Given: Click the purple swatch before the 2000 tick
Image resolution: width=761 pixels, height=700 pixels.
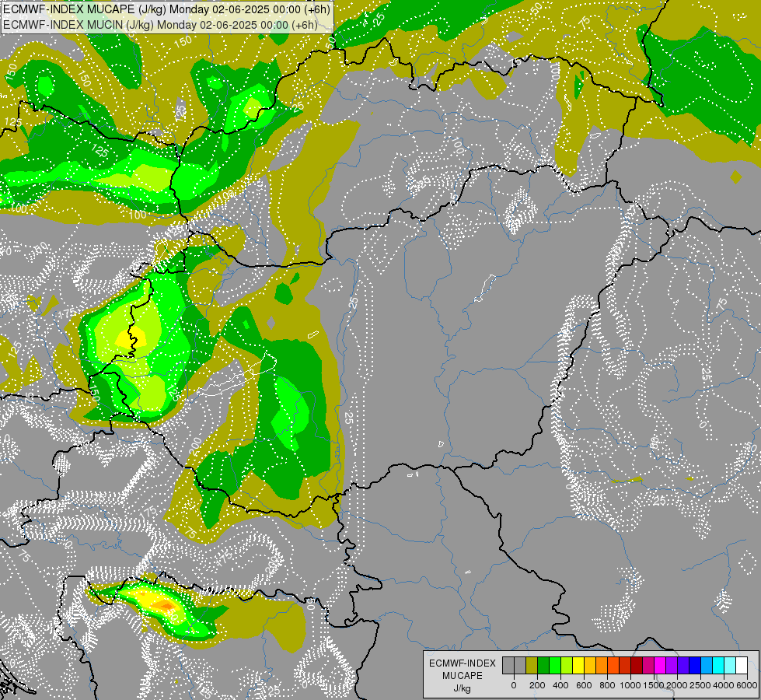Looking at the screenshot, I should pyautogui.click(x=672, y=665).
